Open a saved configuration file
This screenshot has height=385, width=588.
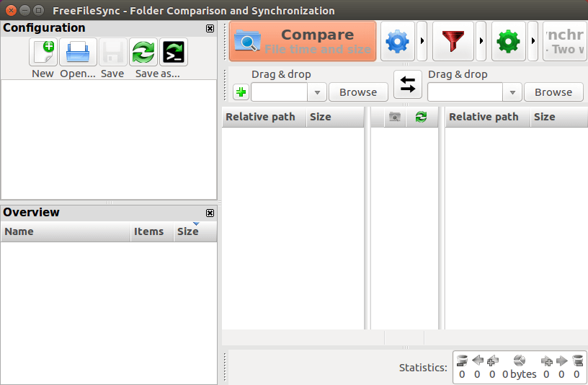[77, 53]
